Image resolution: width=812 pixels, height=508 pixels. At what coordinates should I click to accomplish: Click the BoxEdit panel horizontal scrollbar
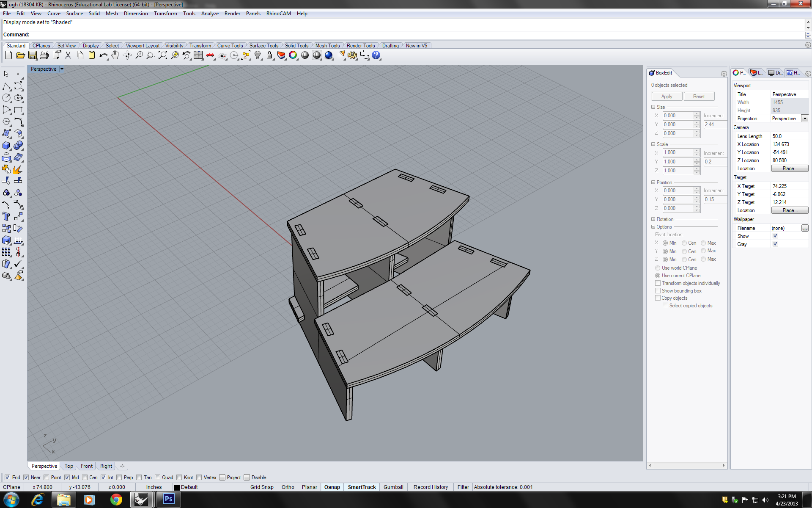pyautogui.click(x=687, y=465)
